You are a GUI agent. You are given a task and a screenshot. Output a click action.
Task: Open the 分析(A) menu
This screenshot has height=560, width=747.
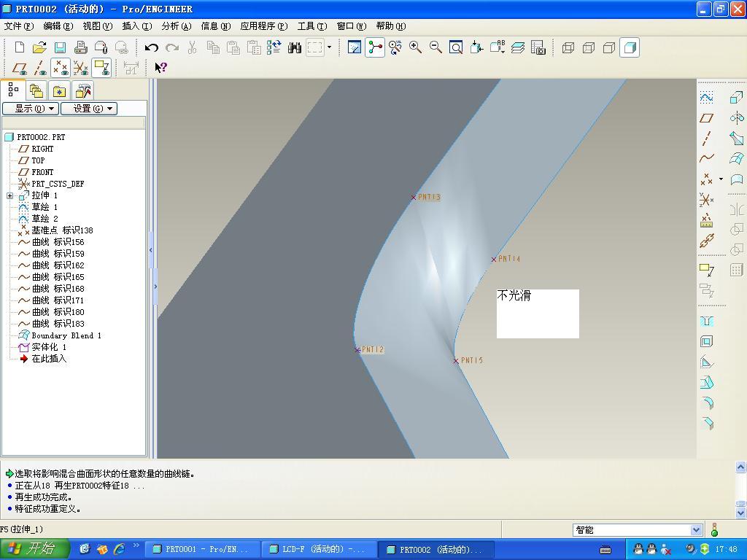click(x=177, y=26)
